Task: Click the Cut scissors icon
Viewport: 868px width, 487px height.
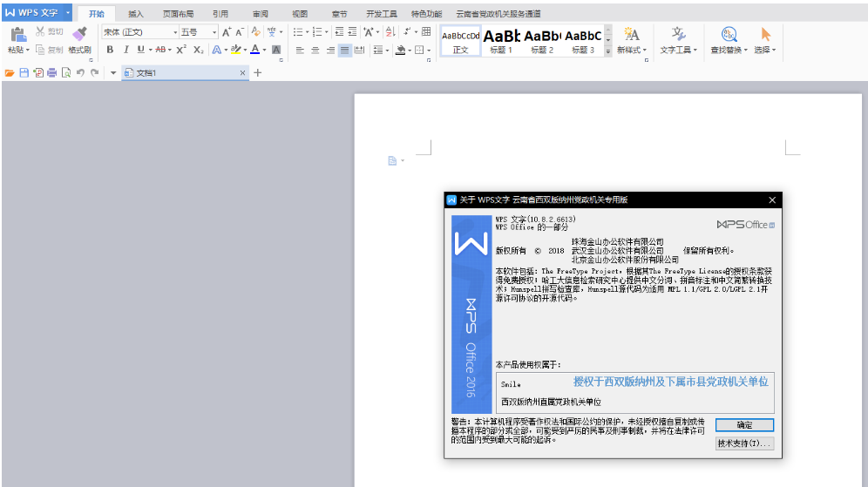Action: tap(40, 31)
